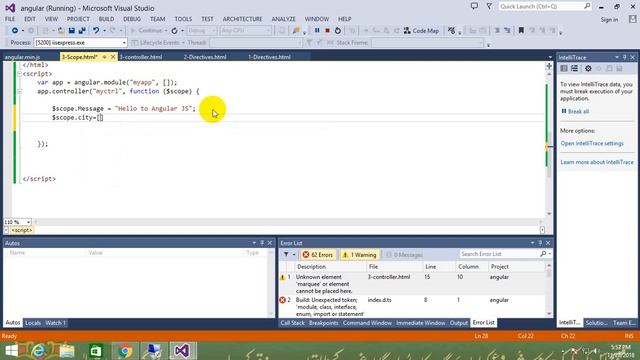Open Chrome from the taskbar
Image resolution: width=640 pixels, height=360 pixels.
[x=124, y=351]
